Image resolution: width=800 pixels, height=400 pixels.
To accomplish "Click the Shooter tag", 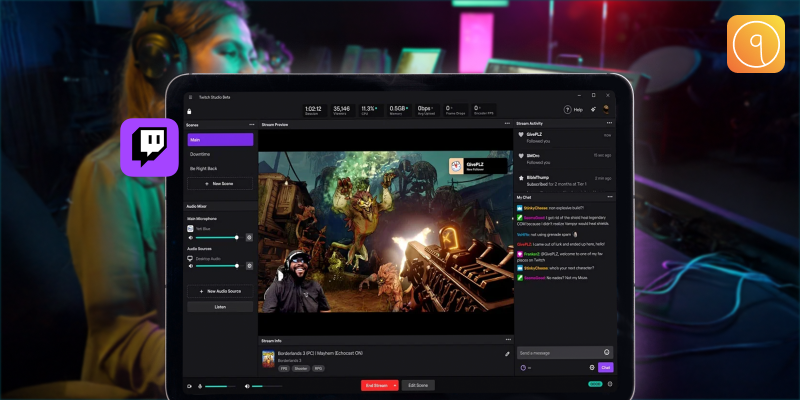I will coord(301,368).
